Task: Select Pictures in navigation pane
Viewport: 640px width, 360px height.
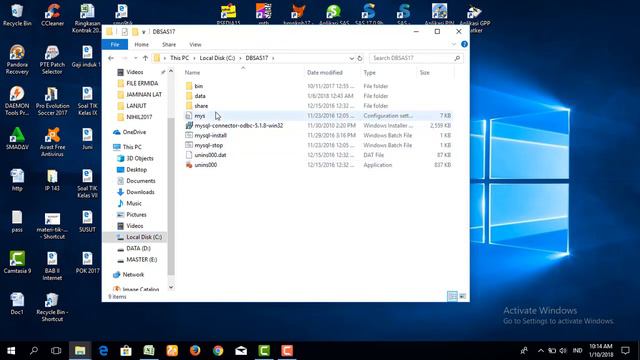Action: [x=131, y=214]
